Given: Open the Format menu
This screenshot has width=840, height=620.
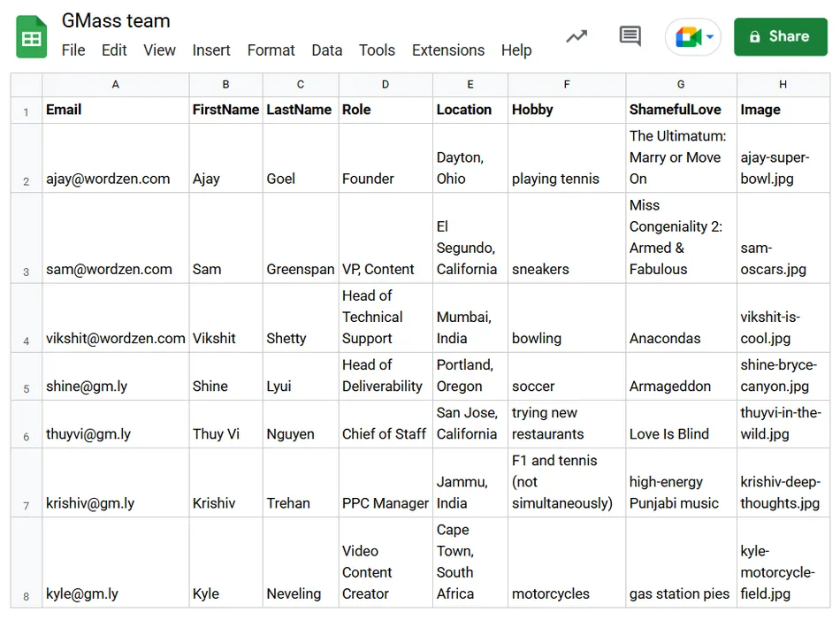Looking at the screenshot, I should 271,50.
